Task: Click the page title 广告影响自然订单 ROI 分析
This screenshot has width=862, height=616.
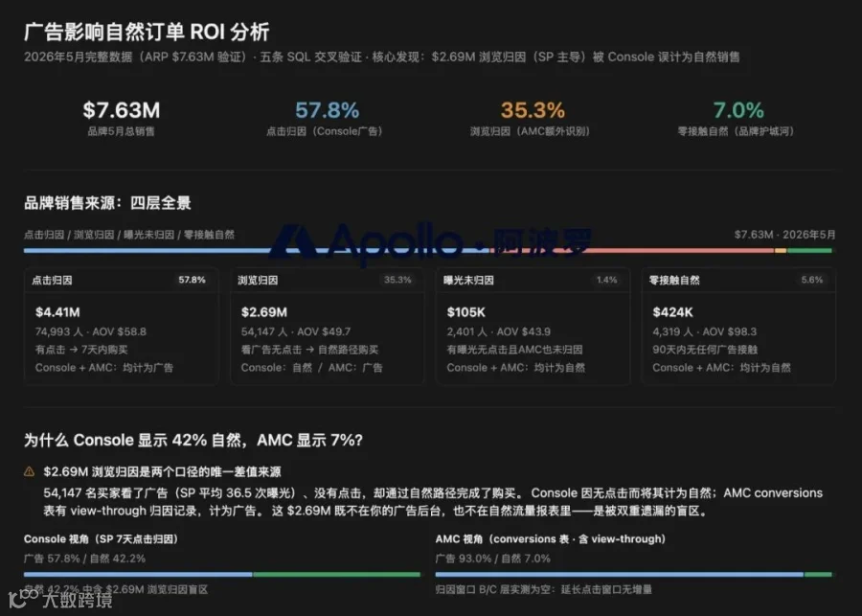Action: tap(147, 32)
